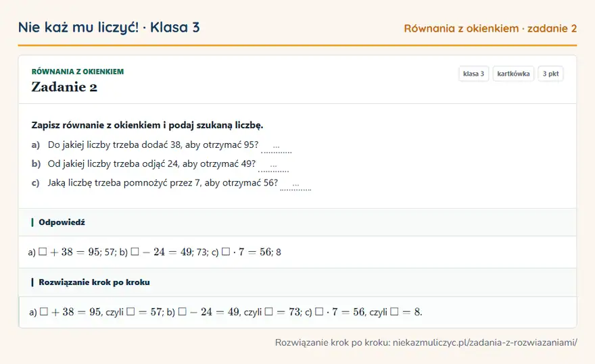
Task: Click the question 'Do jakiej liczby trzeba dodać 38'
Action: (114, 145)
